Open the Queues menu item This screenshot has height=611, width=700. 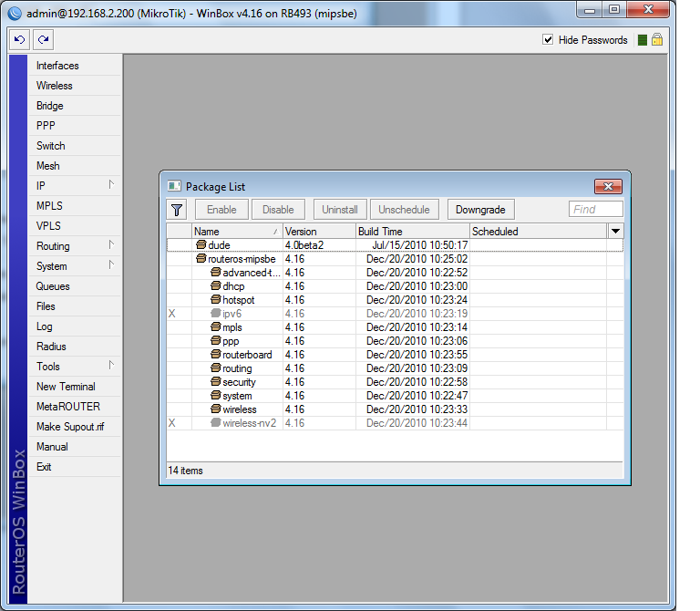(75, 286)
